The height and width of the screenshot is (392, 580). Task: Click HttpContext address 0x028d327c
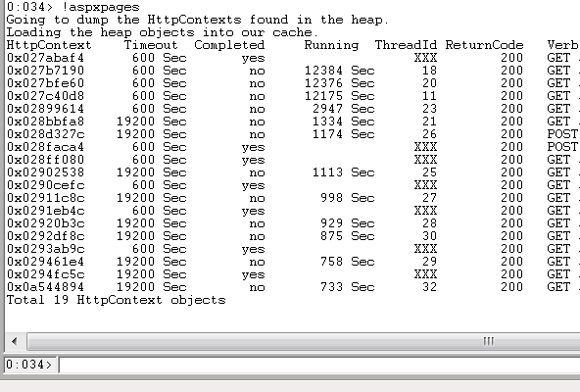coord(45,134)
